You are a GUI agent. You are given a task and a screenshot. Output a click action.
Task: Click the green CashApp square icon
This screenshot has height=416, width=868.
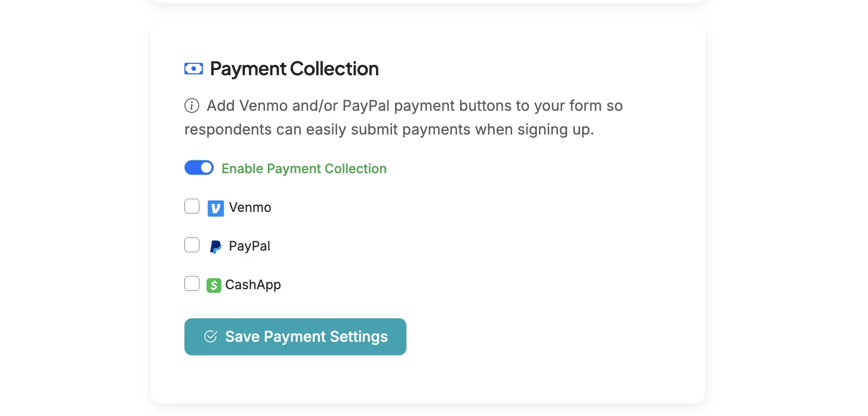tap(214, 285)
